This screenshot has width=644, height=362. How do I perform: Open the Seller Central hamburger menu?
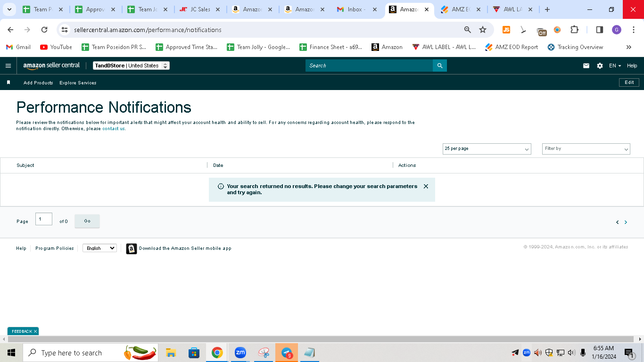[8, 66]
